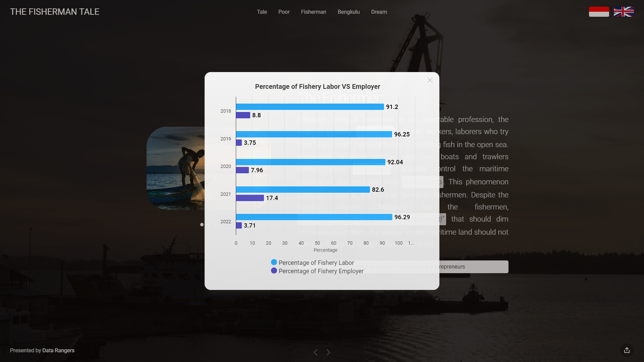Viewport: 644px width, 362px height.
Task: Open the Tale navigation item
Action: tap(262, 12)
